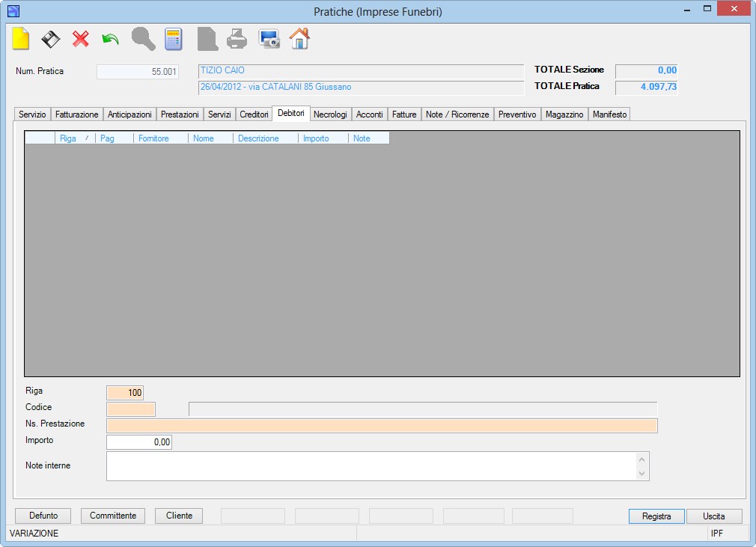Click the gray blank page icon
This screenshot has width=756, height=547.
(x=207, y=39)
